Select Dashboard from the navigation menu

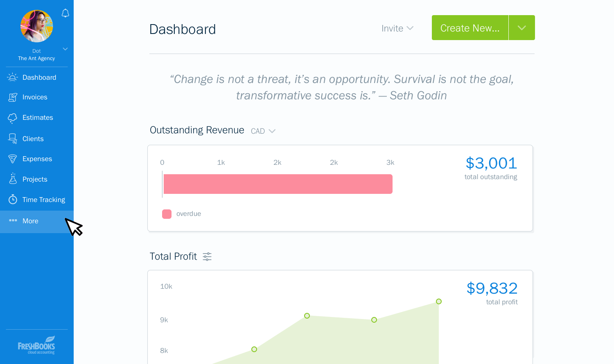coord(39,77)
